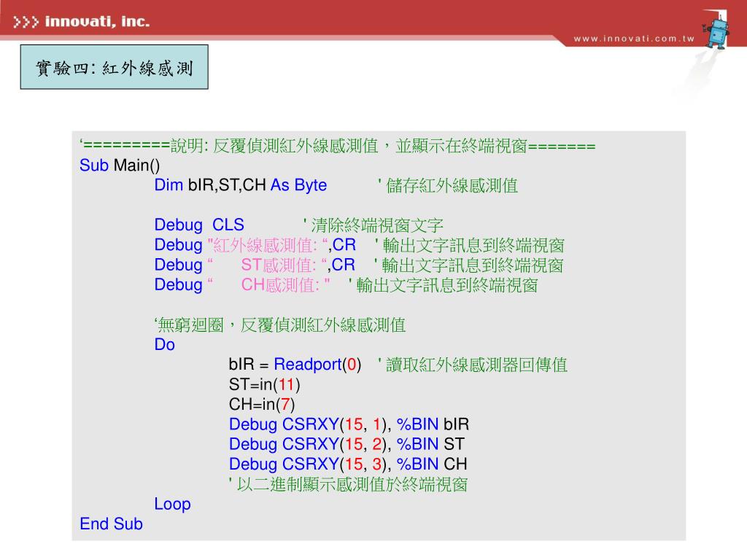The width and height of the screenshot is (747, 560).
Task: Click the comment 讀取紅外線感測器回傳值
Action: (473, 365)
